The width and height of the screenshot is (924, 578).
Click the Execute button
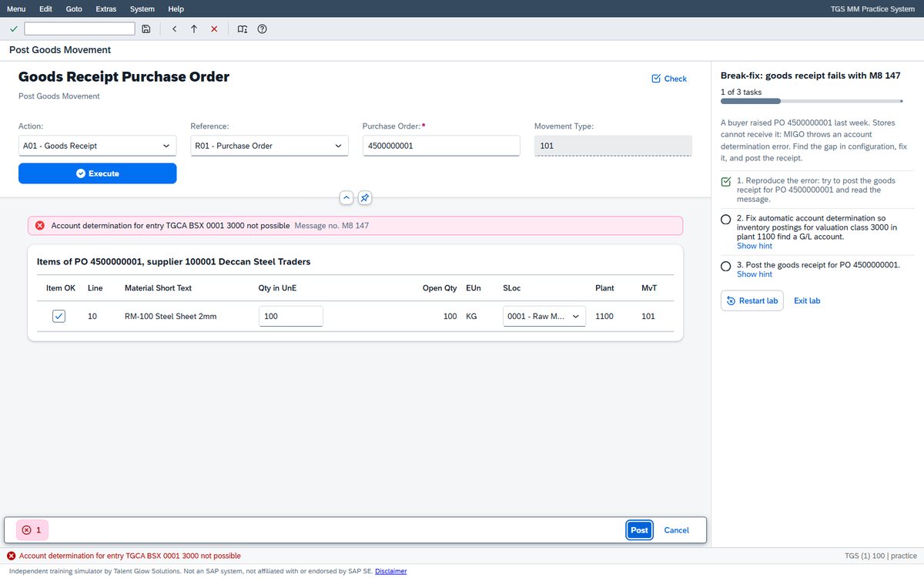(x=98, y=173)
